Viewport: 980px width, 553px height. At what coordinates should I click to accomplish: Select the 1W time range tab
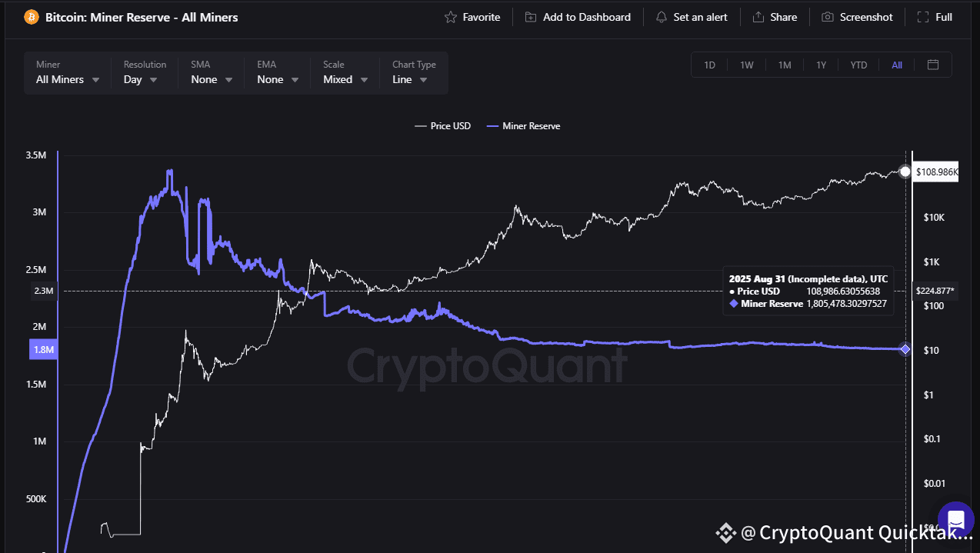[x=746, y=65]
